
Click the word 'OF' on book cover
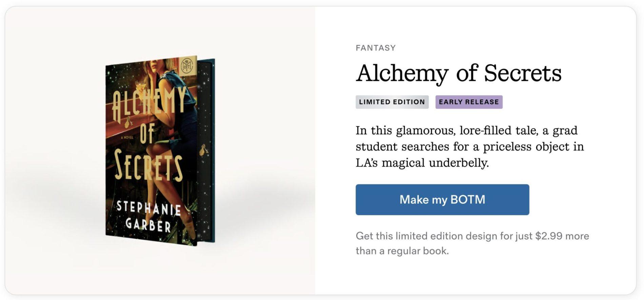[x=147, y=133]
